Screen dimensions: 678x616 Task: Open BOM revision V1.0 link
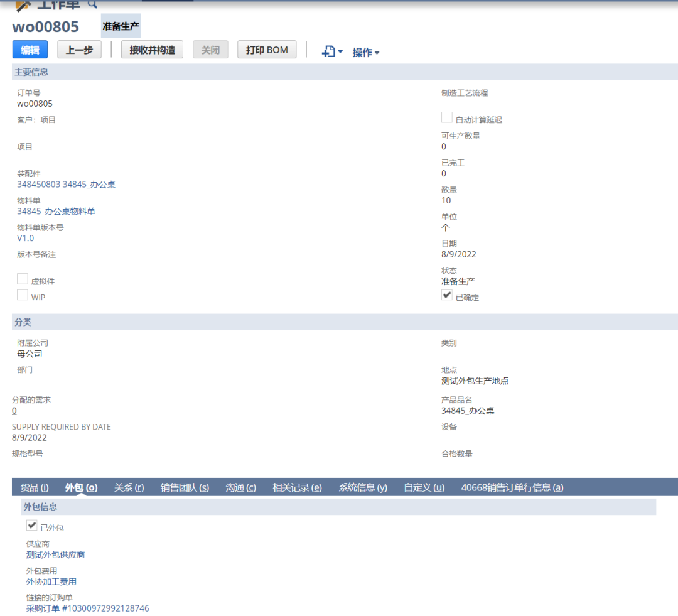pos(26,239)
